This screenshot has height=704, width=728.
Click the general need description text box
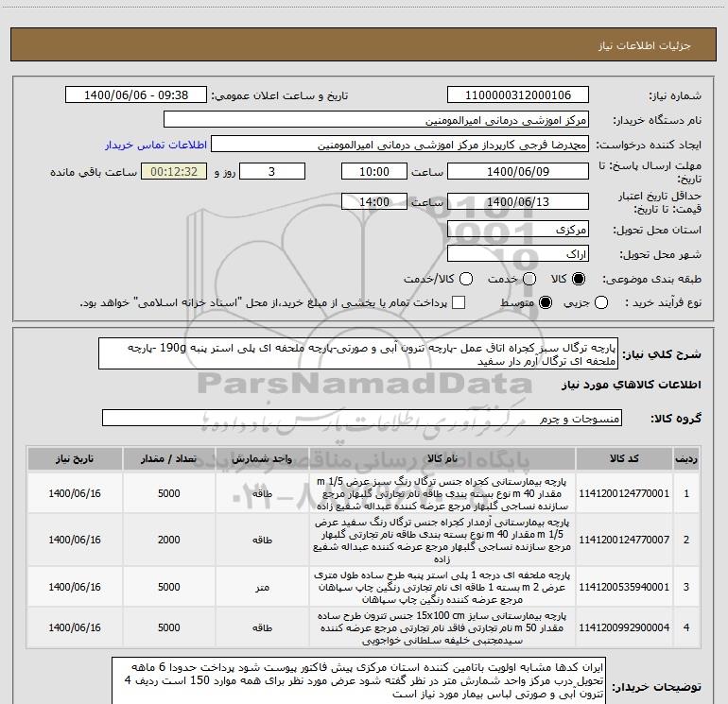[358, 354]
